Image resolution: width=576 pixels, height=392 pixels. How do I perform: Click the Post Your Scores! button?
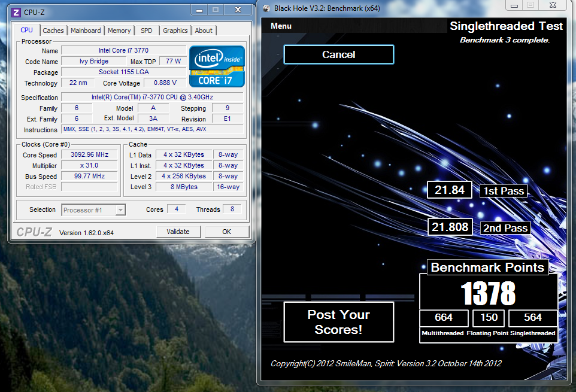coord(339,322)
